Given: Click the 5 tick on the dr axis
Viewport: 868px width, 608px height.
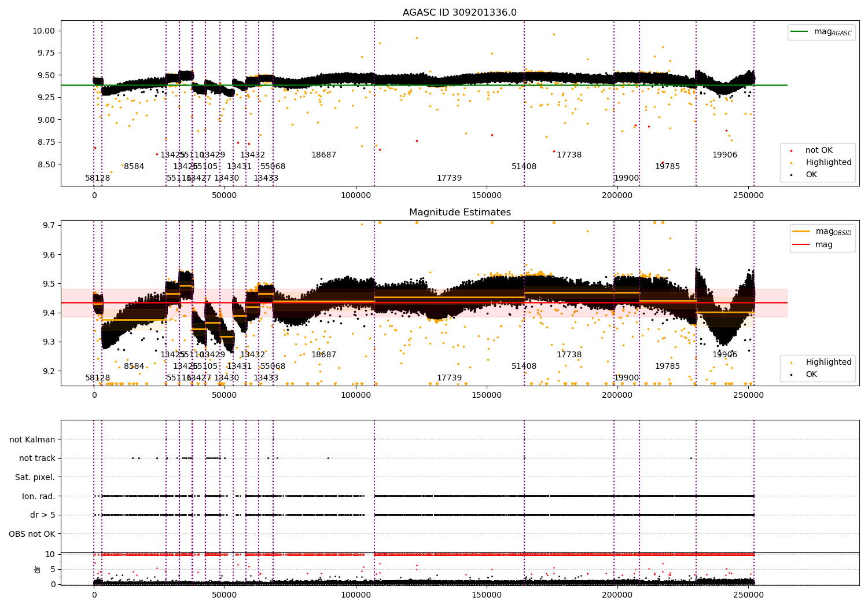Looking at the screenshot, I should click(53, 569).
